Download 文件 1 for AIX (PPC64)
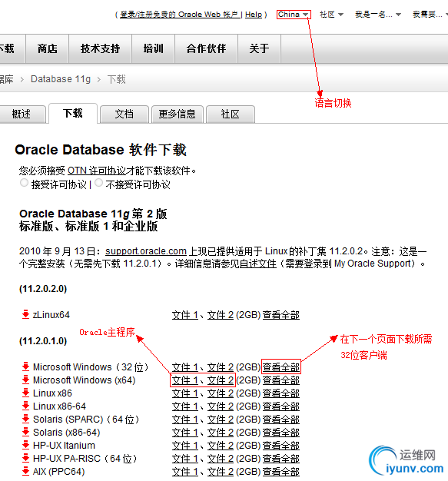This screenshot has height=481, width=448. 185,472
